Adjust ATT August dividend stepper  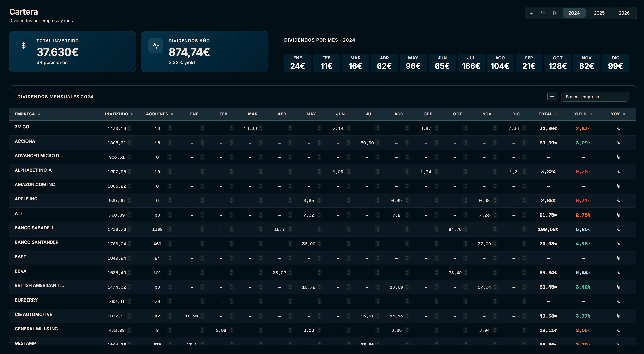(x=407, y=215)
